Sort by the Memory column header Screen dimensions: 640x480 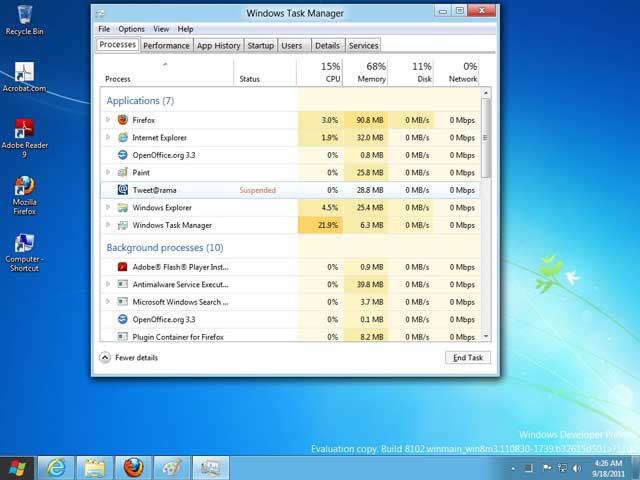coord(365,72)
